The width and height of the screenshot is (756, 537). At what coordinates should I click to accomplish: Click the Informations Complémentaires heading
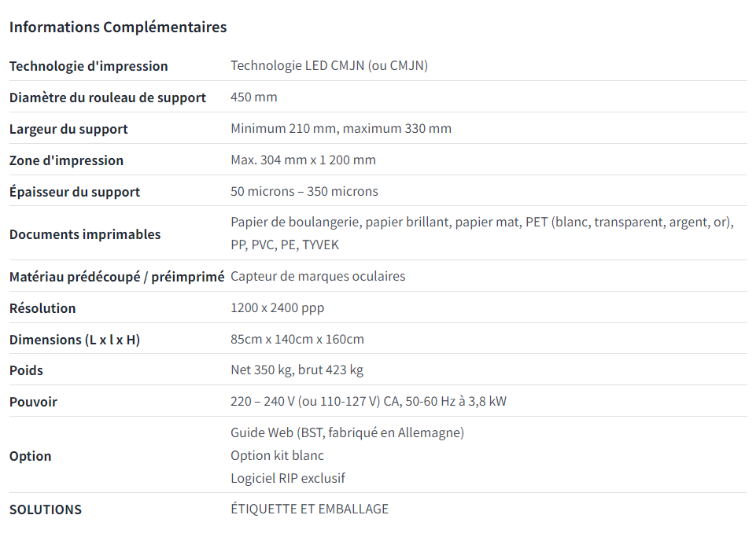(x=118, y=27)
